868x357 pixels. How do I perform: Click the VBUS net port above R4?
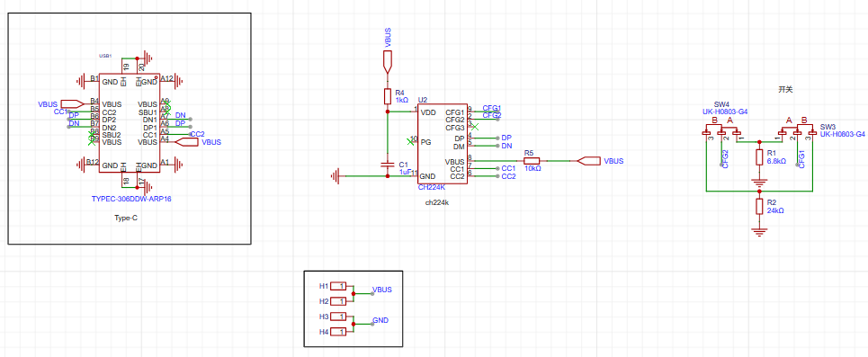tap(388, 58)
